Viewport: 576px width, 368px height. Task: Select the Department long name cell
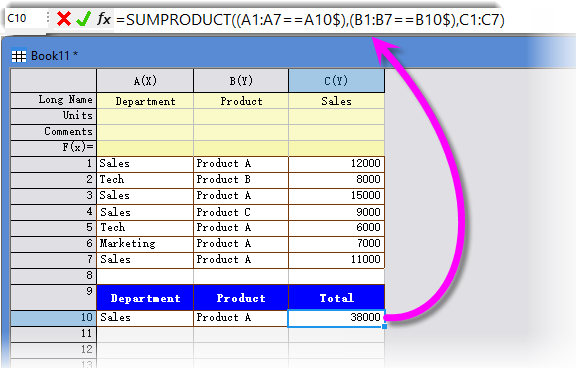[x=145, y=101]
